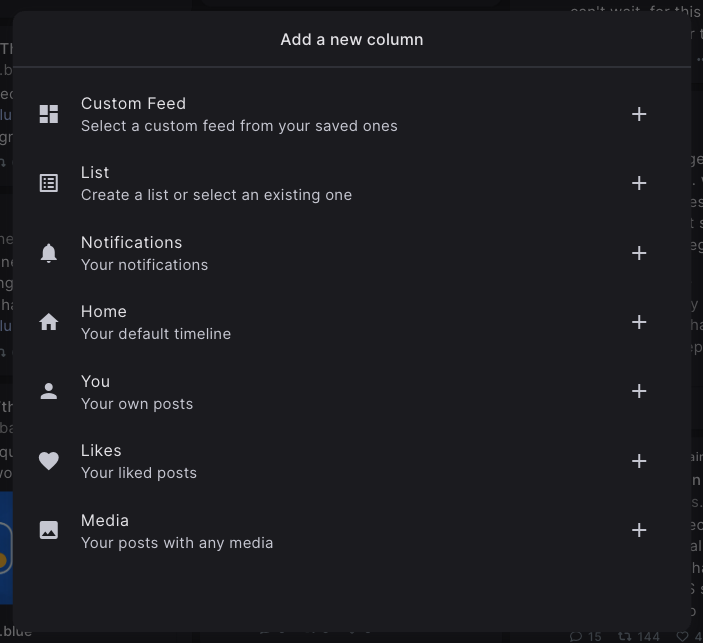703x643 pixels.
Task: Add Likes column using plus icon
Action: click(x=639, y=461)
